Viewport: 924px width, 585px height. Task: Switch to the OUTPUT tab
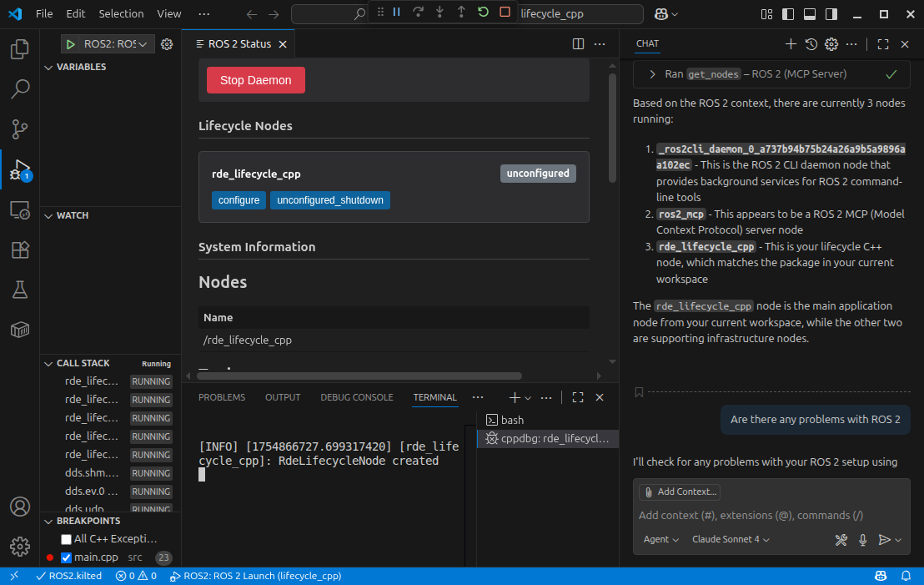[x=283, y=397]
